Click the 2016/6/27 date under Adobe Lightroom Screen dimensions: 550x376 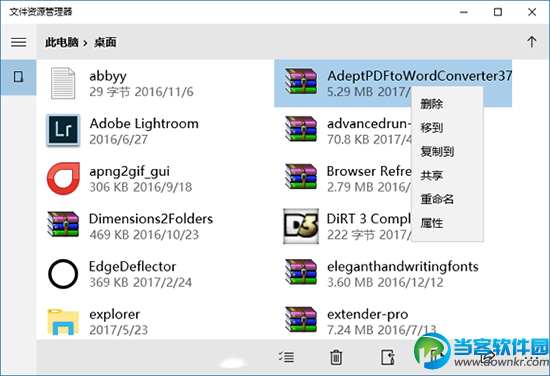(x=118, y=140)
